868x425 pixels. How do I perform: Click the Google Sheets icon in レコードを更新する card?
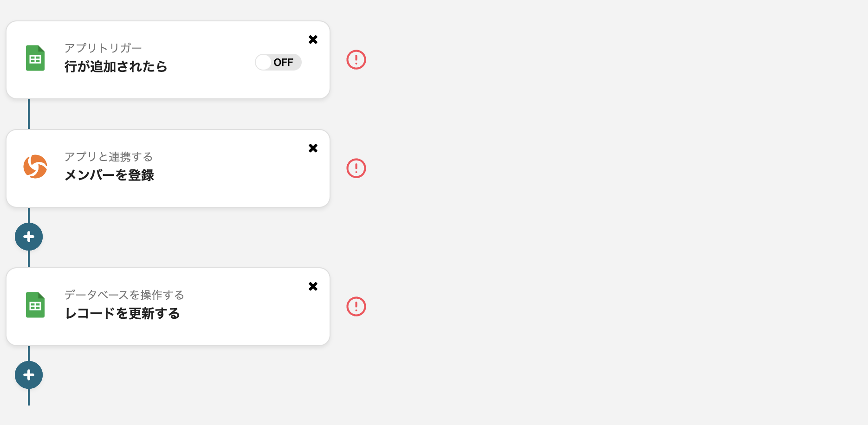click(35, 305)
